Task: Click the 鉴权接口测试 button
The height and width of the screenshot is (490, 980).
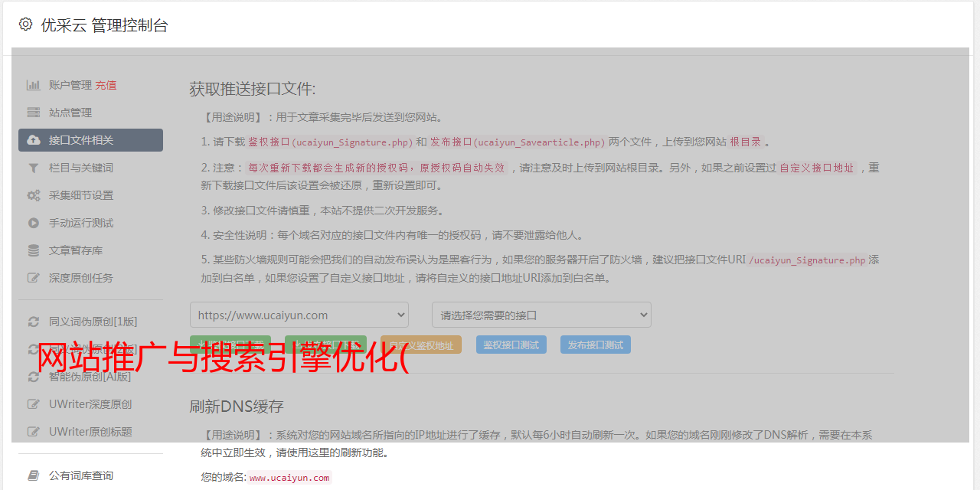Action: pyautogui.click(x=511, y=345)
